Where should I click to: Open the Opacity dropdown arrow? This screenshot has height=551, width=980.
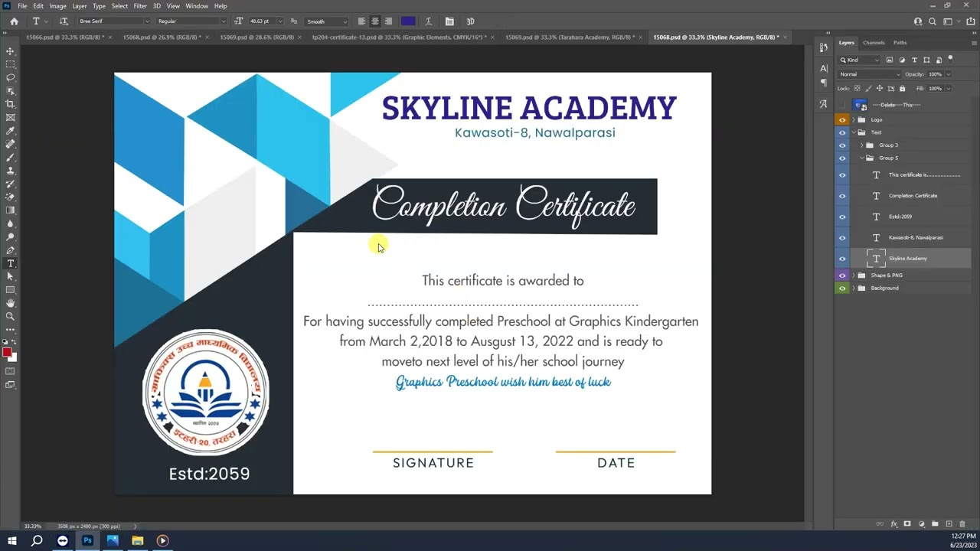click(948, 74)
